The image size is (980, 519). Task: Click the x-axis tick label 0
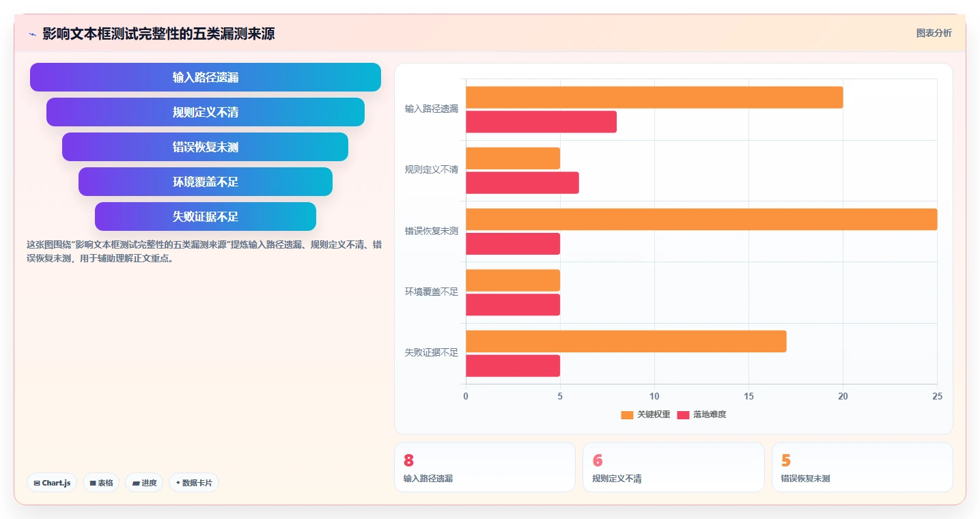coord(466,396)
